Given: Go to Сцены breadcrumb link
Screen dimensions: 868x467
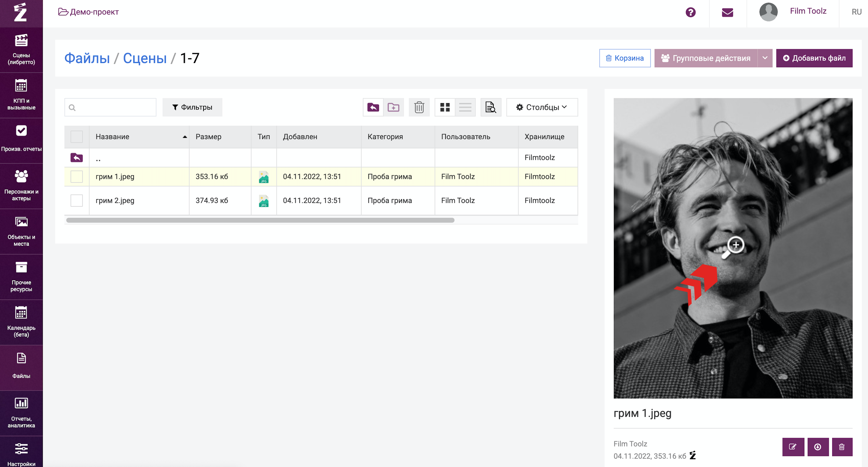Looking at the screenshot, I should (x=145, y=58).
